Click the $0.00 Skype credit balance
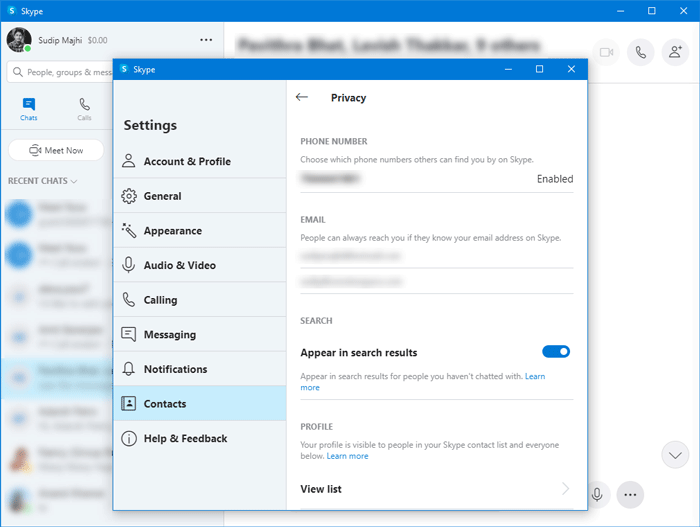The image size is (700, 527). [97, 40]
